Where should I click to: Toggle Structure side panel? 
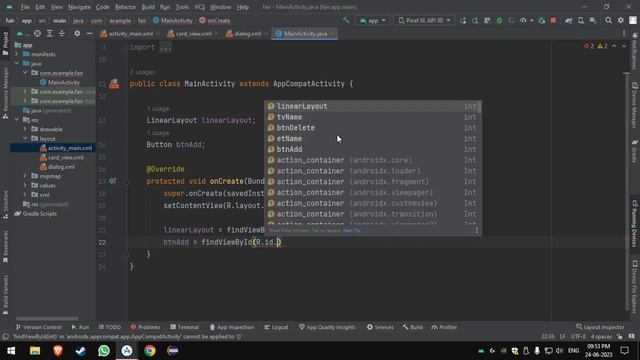(x=5, y=205)
